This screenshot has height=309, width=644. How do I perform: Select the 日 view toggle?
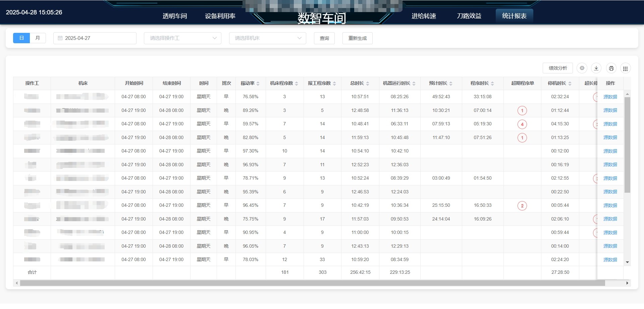(21, 38)
